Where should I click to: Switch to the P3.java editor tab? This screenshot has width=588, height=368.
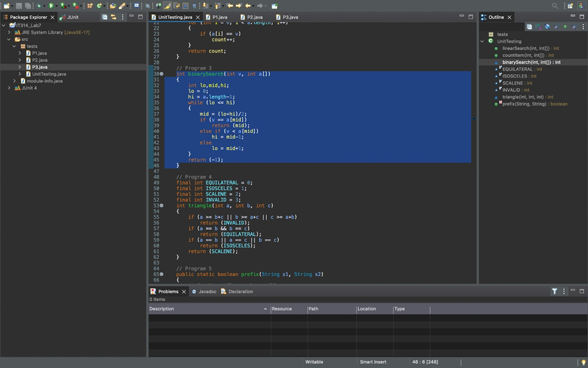[x=287, y=17]
